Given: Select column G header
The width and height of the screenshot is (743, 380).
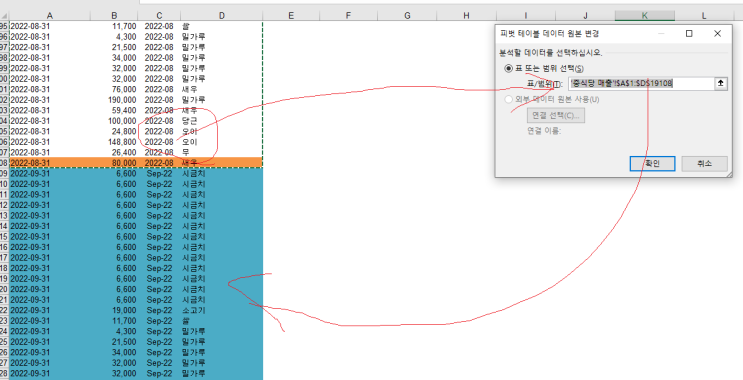Looking at the screenshot, I should tap(408, 16).
